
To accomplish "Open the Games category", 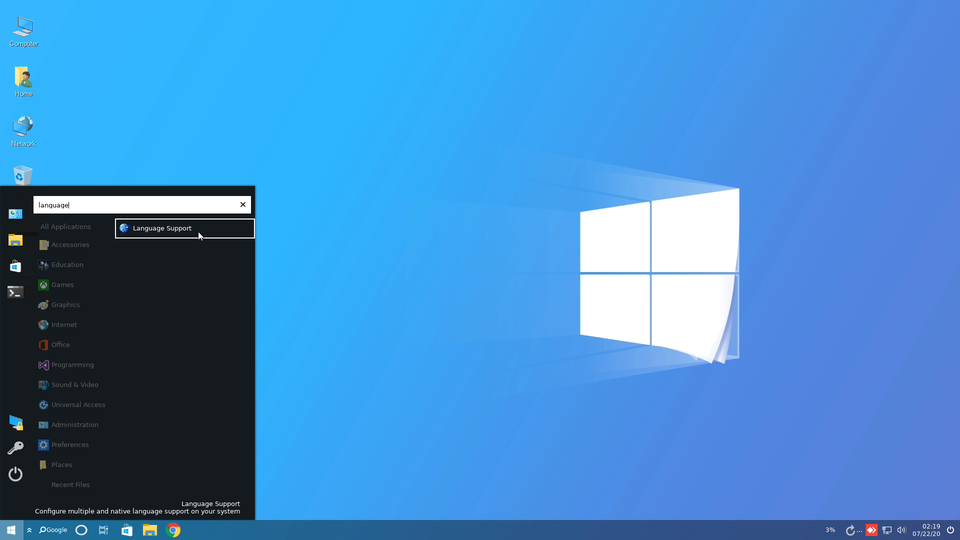I will coord(56,285).
